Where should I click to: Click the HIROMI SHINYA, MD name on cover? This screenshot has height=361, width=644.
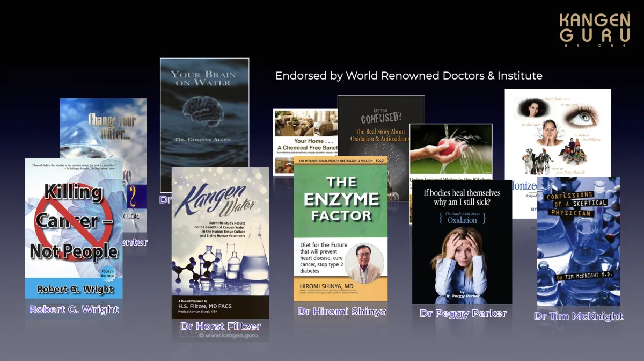coord(327,286)
